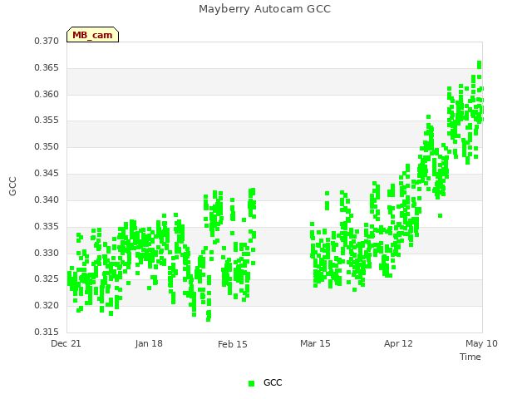Click the chart title Mayberry Autocam GCC
The width and height of the screenshot is (532, 399).
click(264, 9)
